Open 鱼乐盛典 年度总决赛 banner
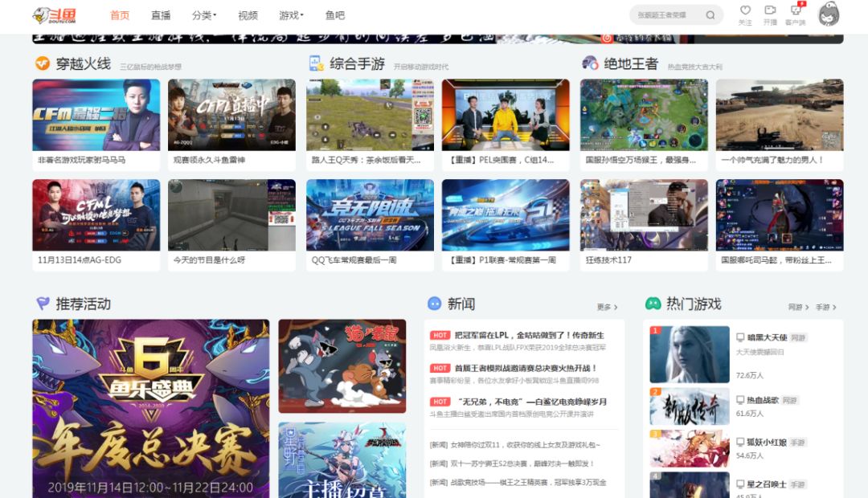This screenshot has height=498, width=868. 151,408
